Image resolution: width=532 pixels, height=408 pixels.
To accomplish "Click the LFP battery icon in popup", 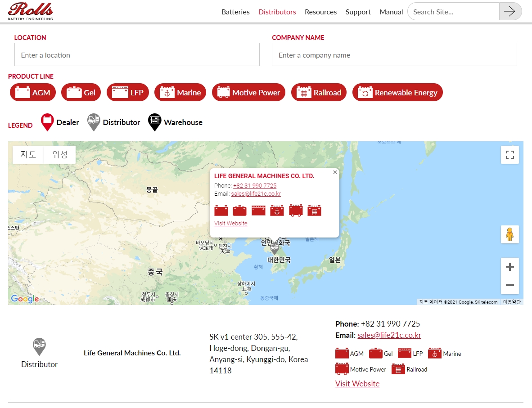I will 258,210.
